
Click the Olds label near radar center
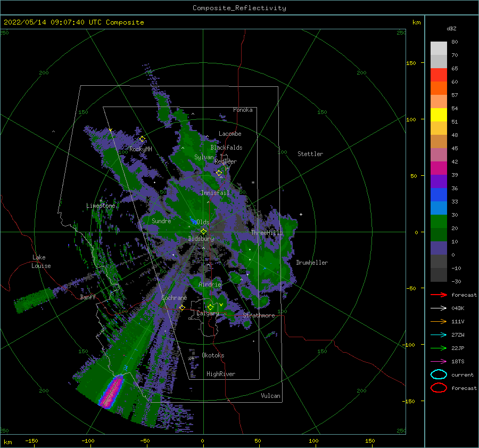tap(203, 222)
